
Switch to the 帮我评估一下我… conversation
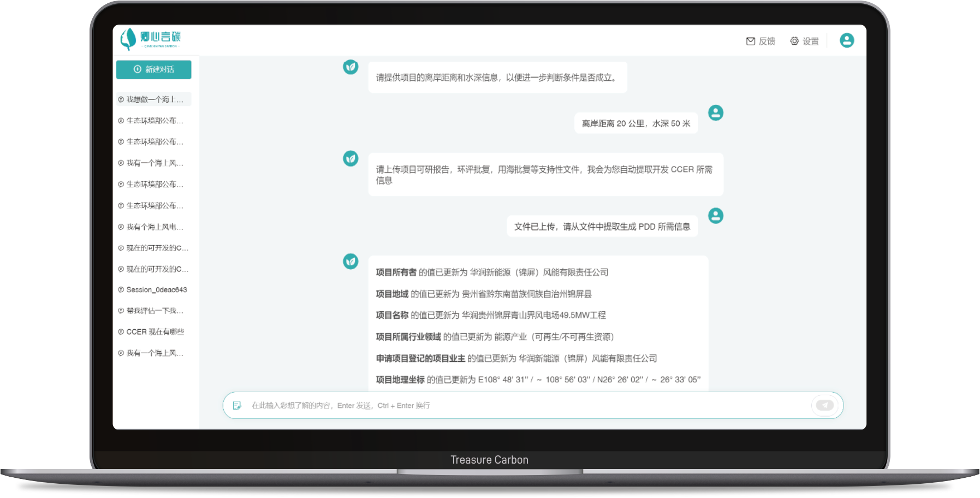[x=154, y=311]
